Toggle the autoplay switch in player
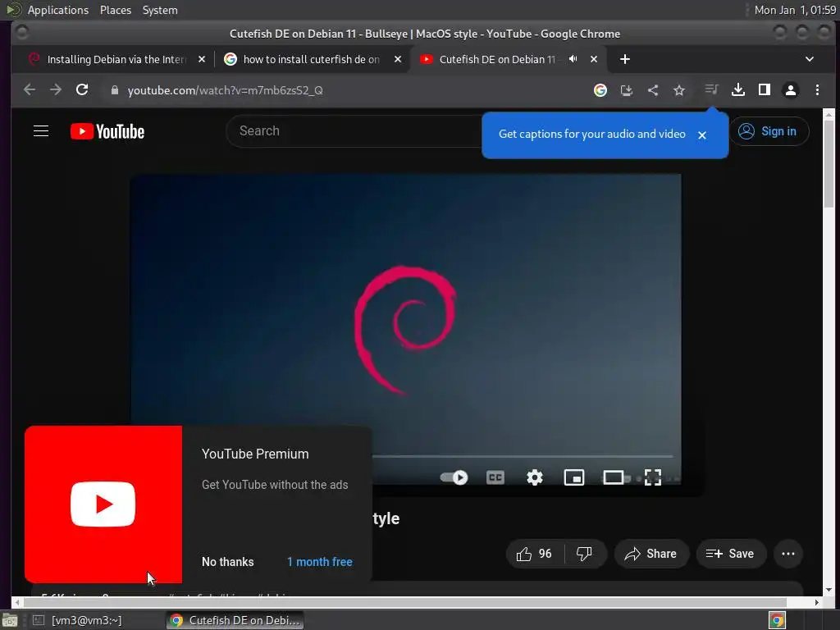 (x=454, y=477)
